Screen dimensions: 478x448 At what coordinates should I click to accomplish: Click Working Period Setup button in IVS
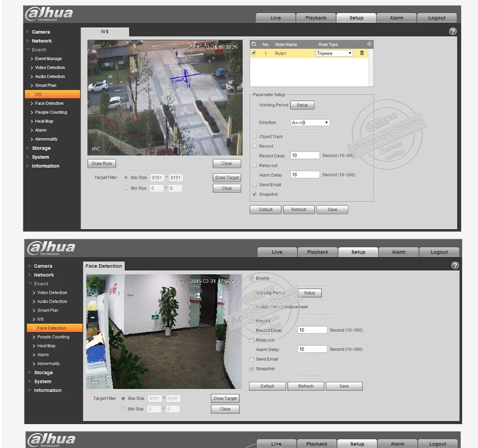pos(302,105)
